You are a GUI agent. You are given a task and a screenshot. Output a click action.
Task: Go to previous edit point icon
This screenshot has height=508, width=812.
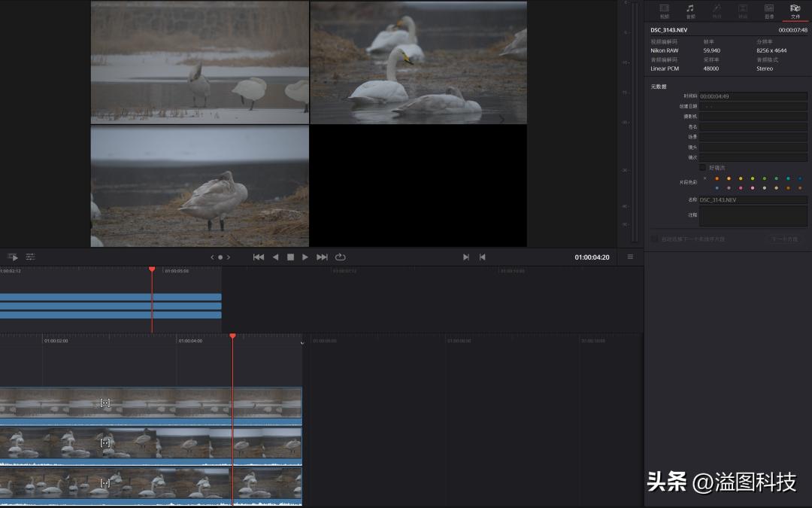[x=483, y=257]
